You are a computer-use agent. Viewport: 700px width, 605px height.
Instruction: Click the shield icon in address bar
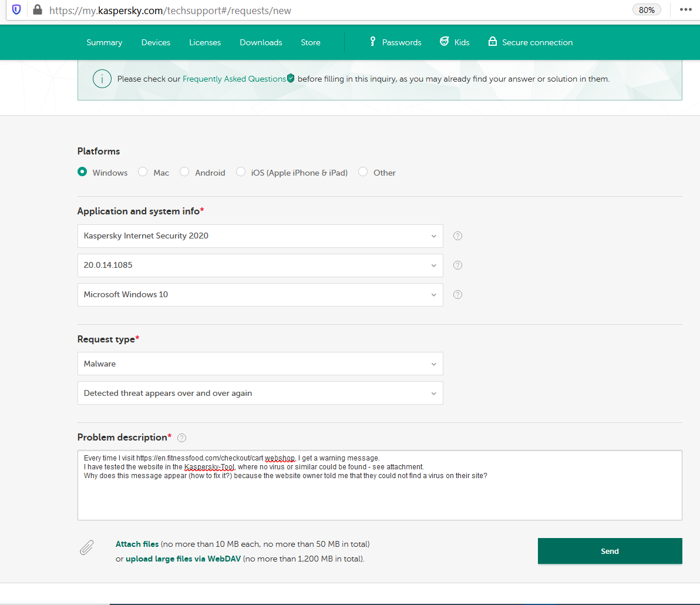[x=16, y=10]
